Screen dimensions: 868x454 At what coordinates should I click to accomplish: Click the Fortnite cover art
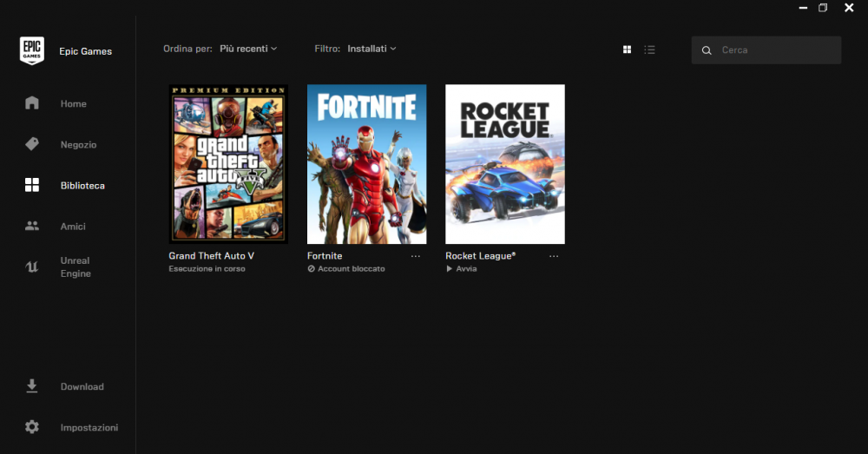pyautogui.click(x=367, y=164)
